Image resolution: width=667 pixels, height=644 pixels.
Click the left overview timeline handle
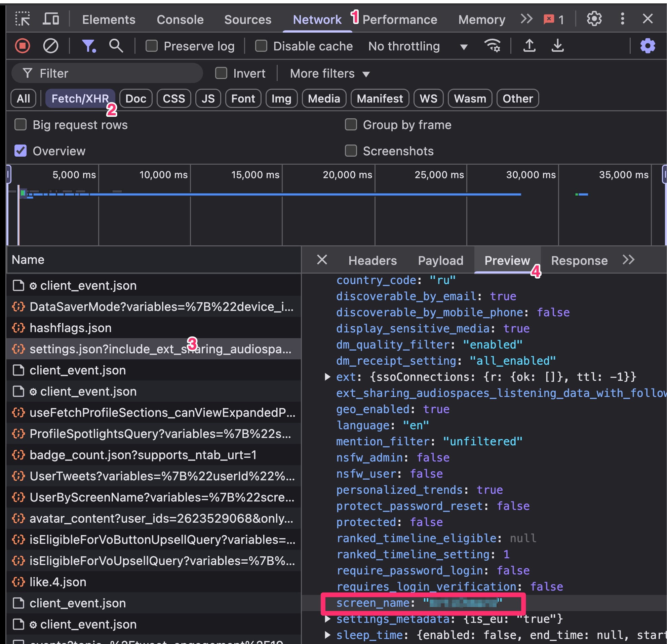tap(9, 174)
